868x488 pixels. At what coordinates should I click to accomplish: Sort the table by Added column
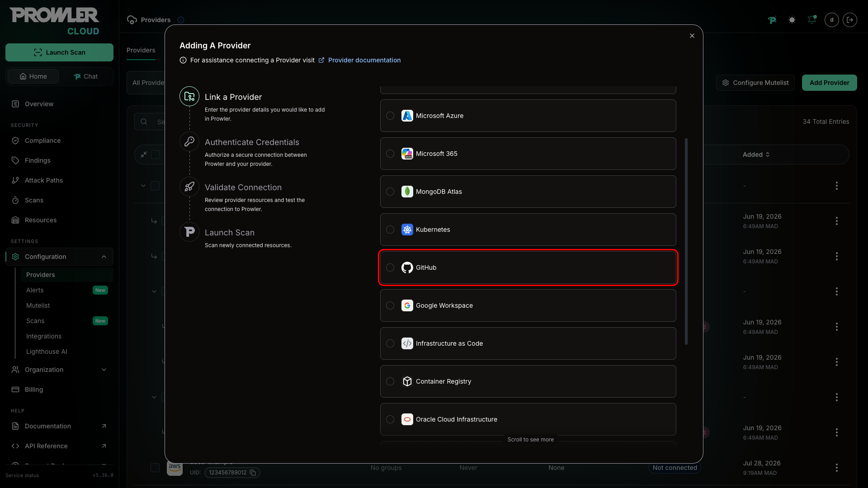tap(756, 155)
